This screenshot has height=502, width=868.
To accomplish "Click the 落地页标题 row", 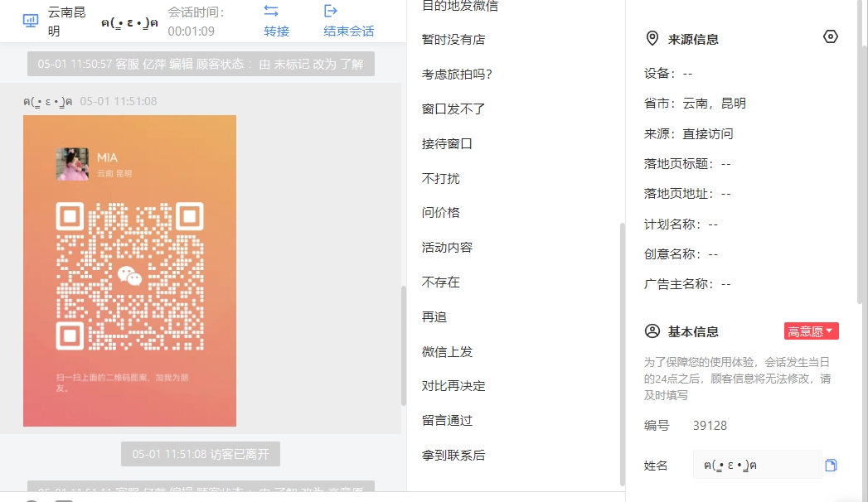I will 687,164.
